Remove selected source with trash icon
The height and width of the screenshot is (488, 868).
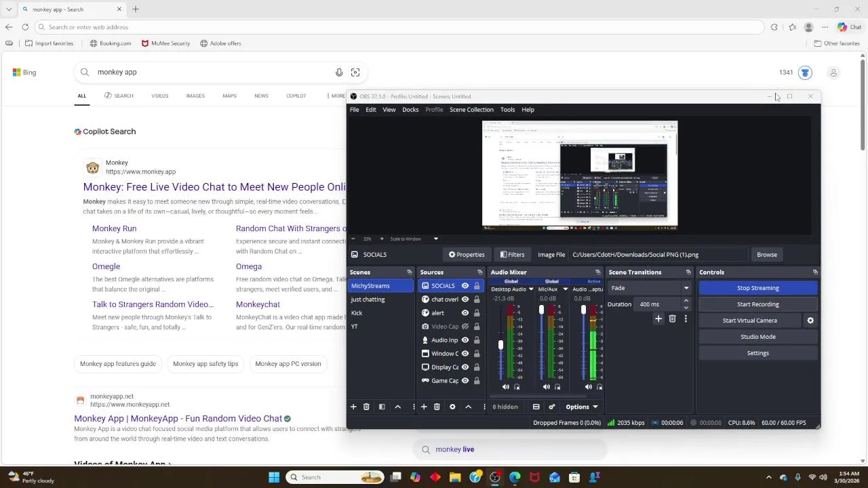437,407
